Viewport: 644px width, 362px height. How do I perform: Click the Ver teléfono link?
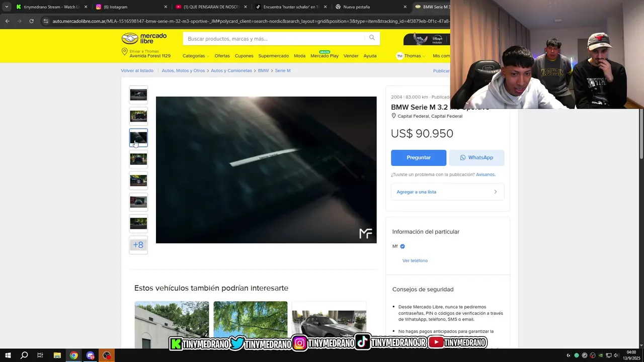coord(415,260)
